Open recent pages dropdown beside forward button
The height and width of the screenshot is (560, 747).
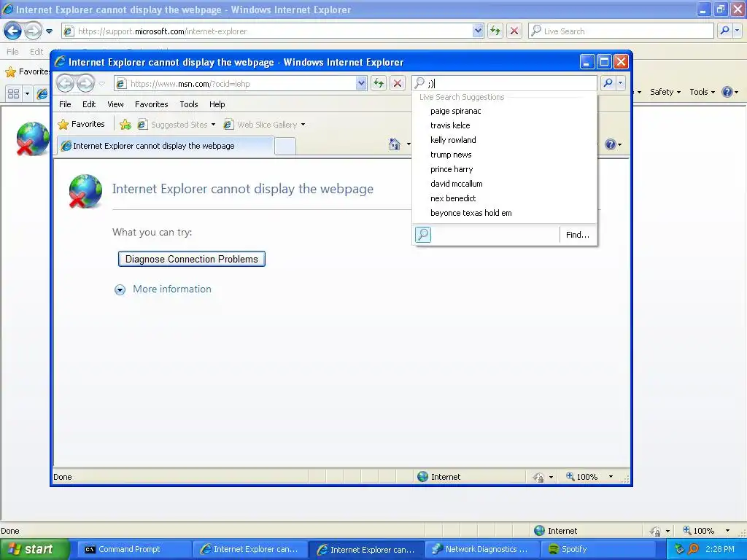click(x=102, y=83)
